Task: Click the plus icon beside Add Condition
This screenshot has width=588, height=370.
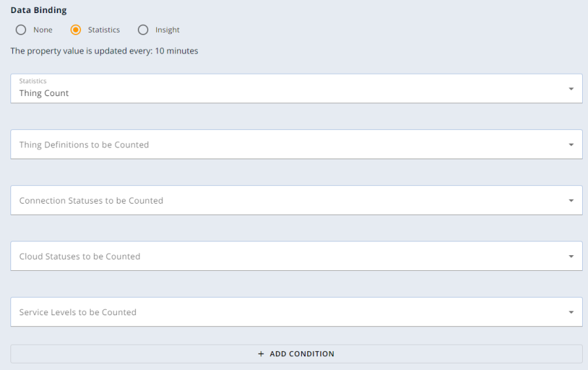Action: click(261, 354)
